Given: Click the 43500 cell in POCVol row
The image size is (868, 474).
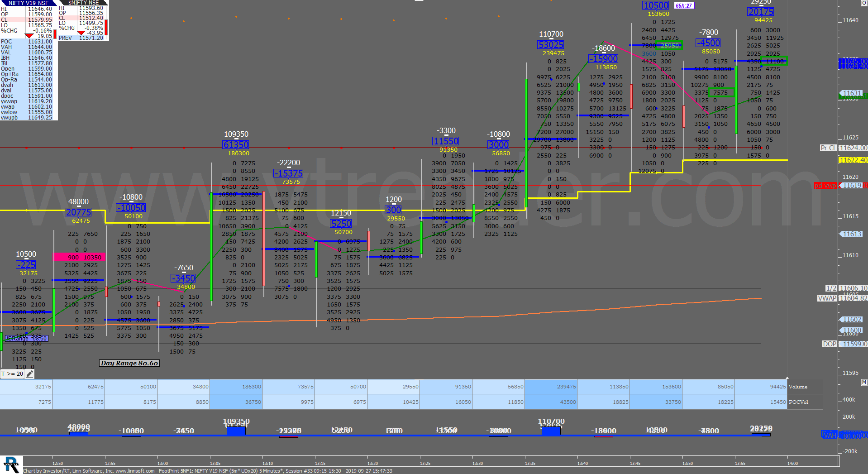Looking at the screenshot, I should (x=551, y=402).
